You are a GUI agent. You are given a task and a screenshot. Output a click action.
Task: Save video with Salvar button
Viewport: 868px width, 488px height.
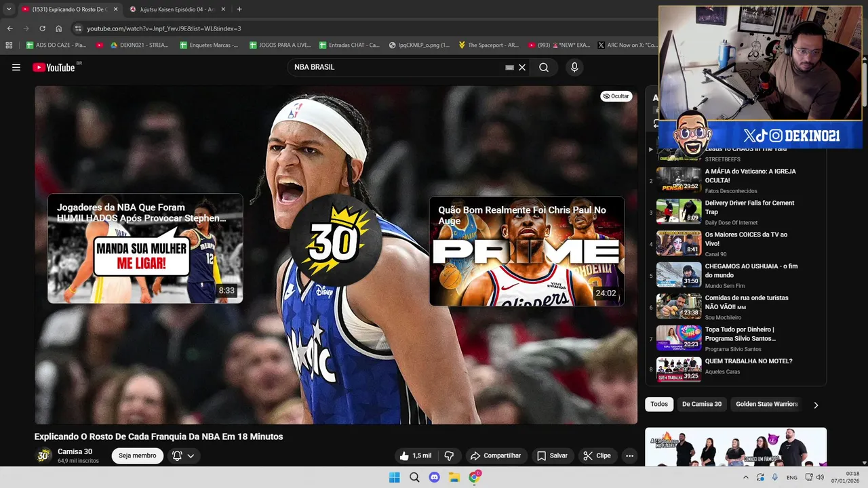point(552,455)
